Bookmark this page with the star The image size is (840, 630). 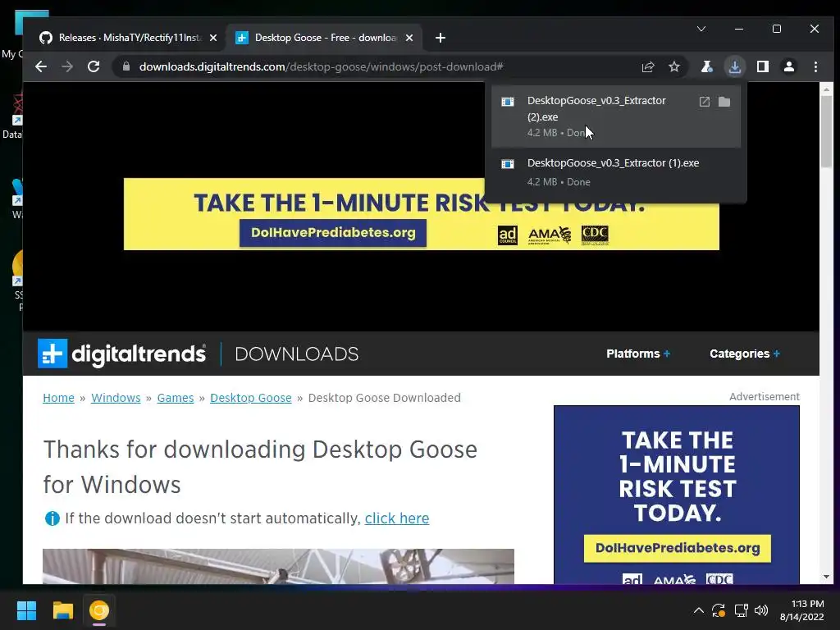674,66
